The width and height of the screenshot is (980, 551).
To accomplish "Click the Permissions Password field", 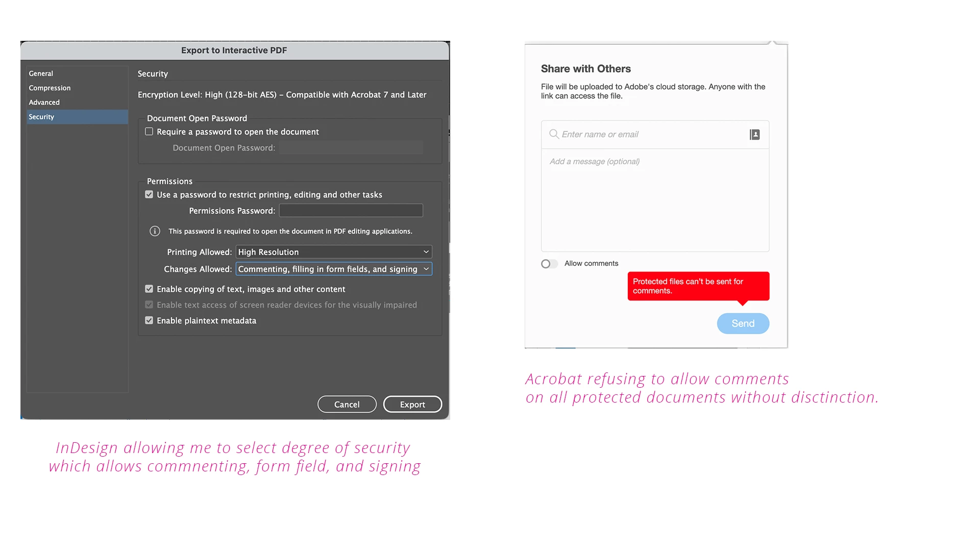I will coord(351,210).
